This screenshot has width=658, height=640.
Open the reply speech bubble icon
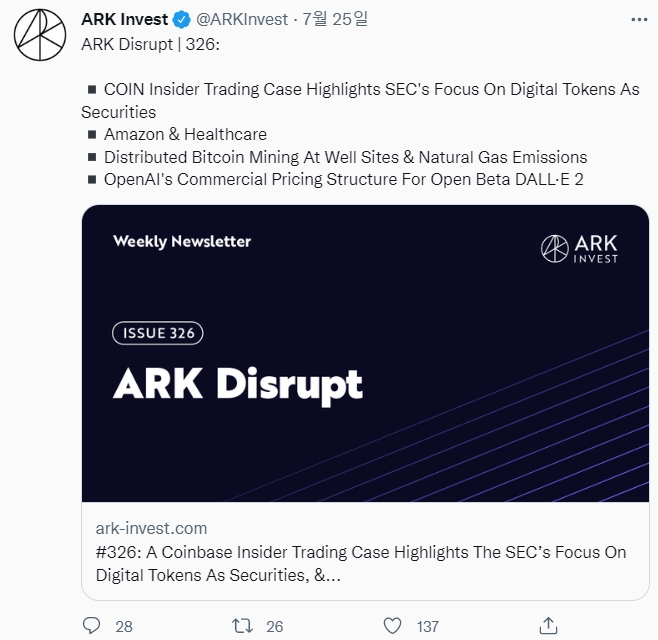click(x=92, y=626)
